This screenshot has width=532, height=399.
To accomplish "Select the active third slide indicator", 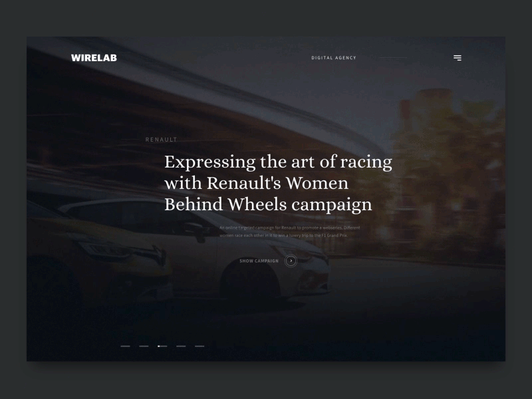I will click(162, 346).
